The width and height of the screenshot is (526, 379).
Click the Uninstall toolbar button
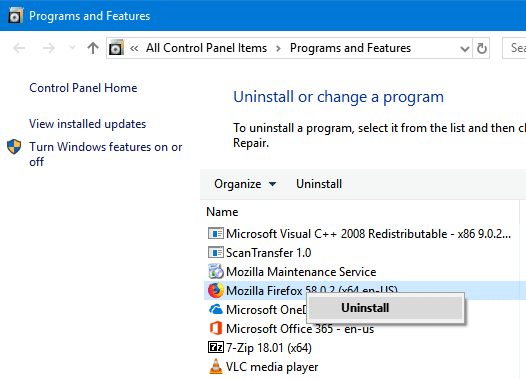[x=319, y=184]
